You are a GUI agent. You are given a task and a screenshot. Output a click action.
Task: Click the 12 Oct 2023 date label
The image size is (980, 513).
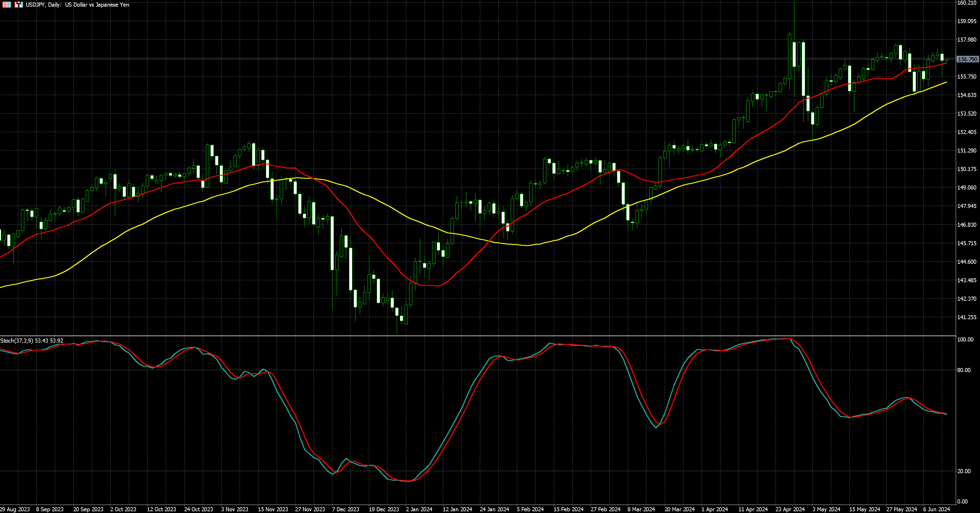click(161, 509)
